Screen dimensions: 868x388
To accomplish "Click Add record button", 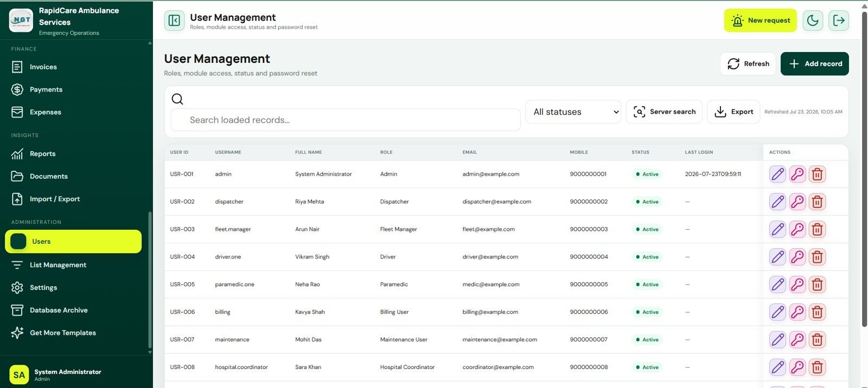I will pyautogui.click(x=814, y=64).
